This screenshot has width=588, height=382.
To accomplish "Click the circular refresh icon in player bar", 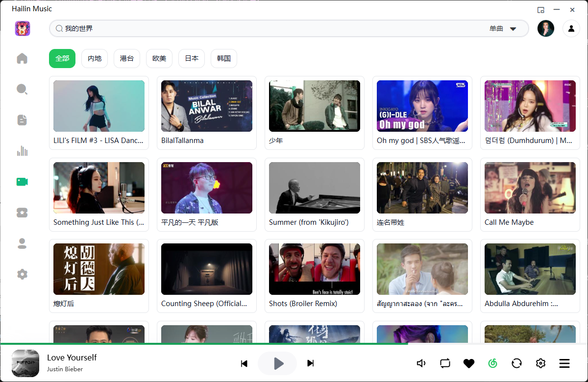I will pos(516,363).
